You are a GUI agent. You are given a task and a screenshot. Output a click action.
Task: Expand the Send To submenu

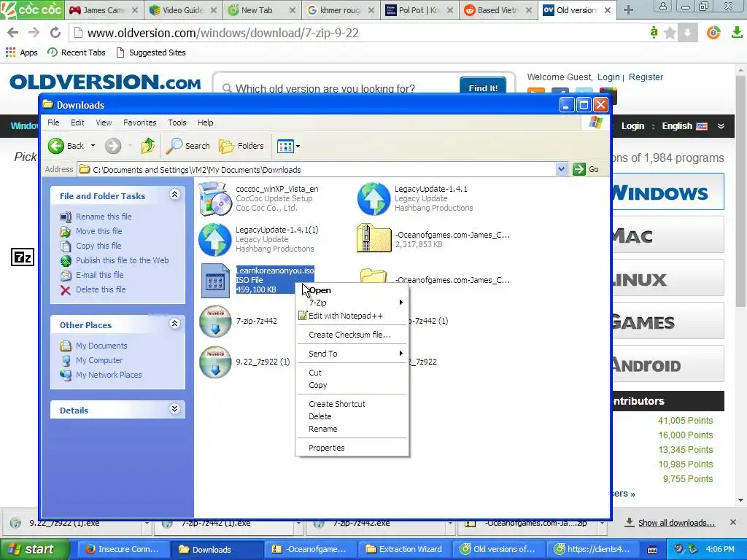tap(352, 354)
